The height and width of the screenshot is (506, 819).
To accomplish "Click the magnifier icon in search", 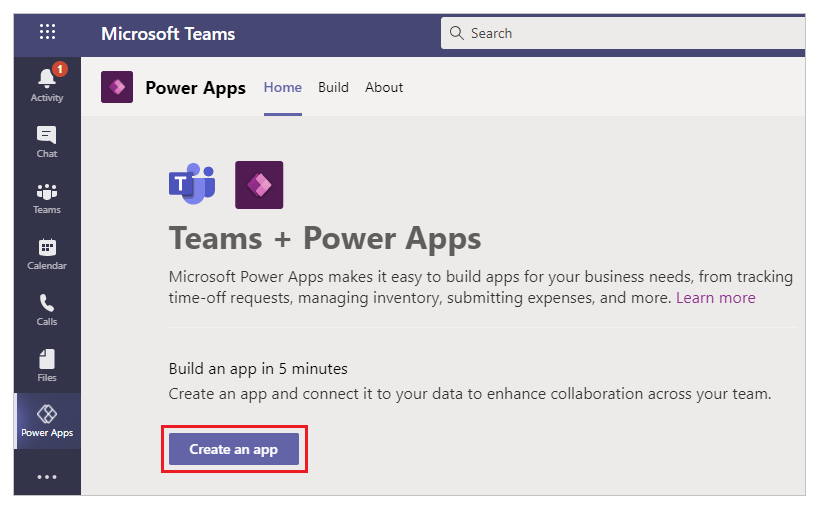I will click(457, 33).
